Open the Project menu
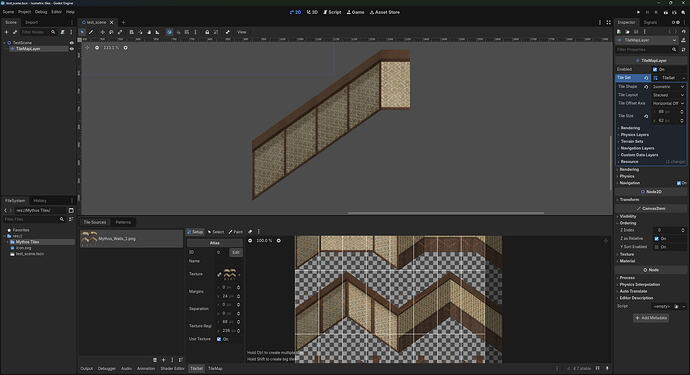Image resolution: width=690 pixels, height=375 pixels. point(25,12)
